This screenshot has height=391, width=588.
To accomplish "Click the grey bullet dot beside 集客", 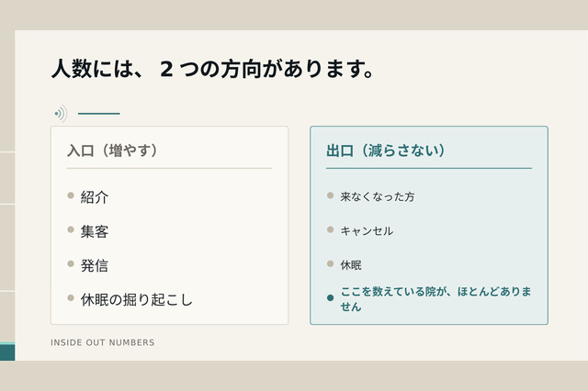I will (71, 229).
